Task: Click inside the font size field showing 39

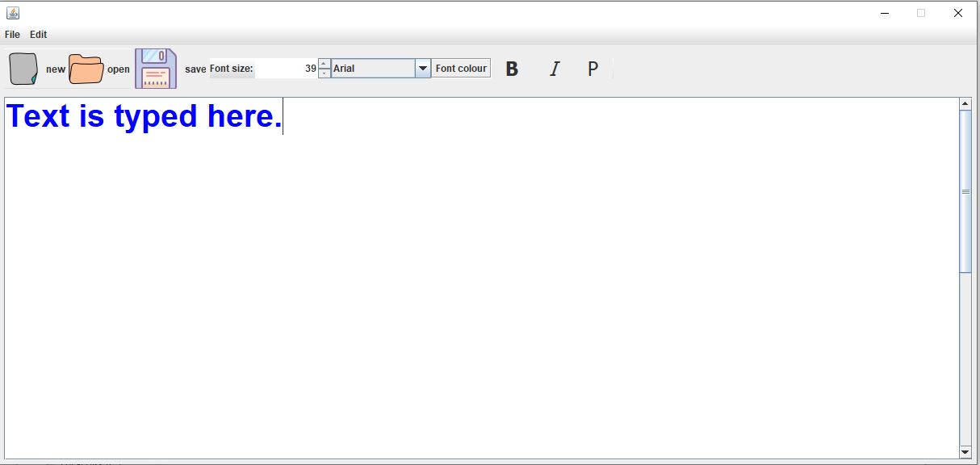Action: coord(287,69)
